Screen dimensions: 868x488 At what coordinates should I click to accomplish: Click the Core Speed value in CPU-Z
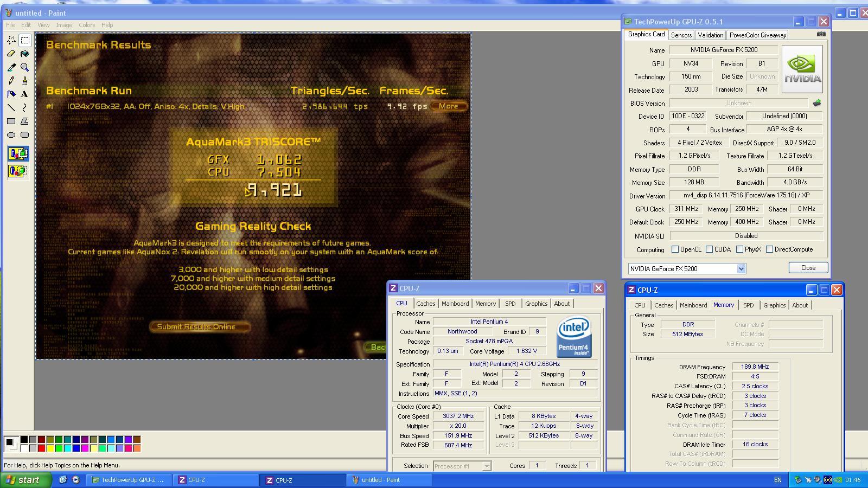coord(458,416)
